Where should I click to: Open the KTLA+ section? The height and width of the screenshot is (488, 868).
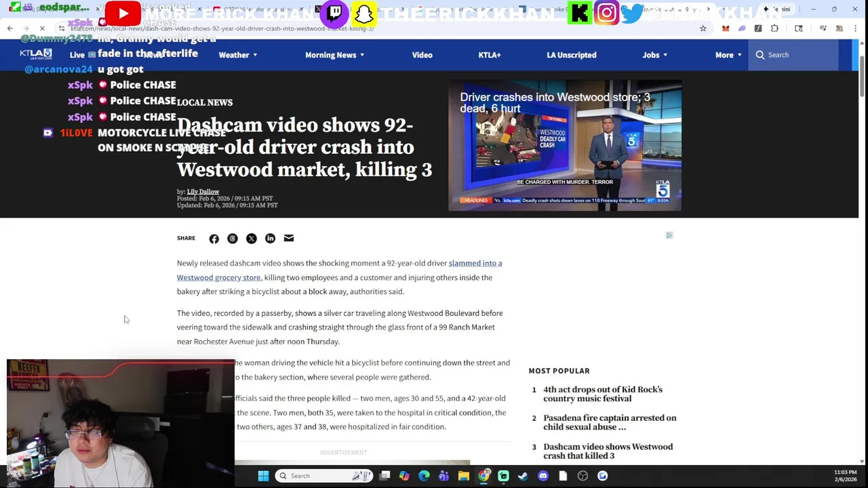pyautogui.click(x=490, y=55)
